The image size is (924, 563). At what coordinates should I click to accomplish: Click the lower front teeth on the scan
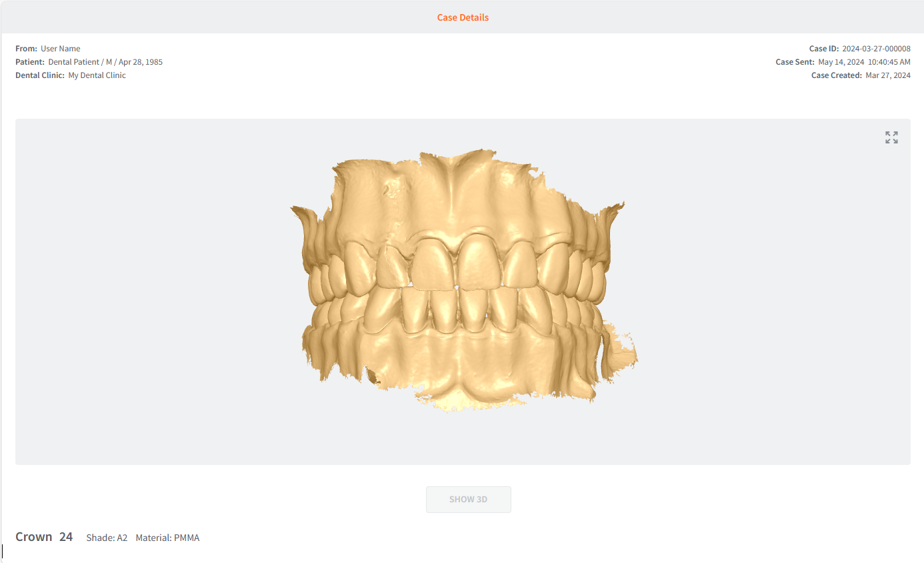tap(460, 310)
